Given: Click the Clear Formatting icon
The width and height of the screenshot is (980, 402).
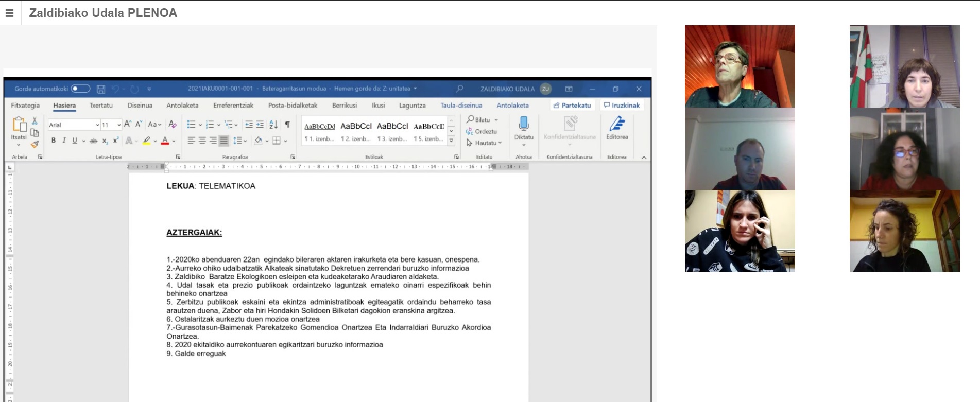Looking at the screenshot, I should (173, 125).
